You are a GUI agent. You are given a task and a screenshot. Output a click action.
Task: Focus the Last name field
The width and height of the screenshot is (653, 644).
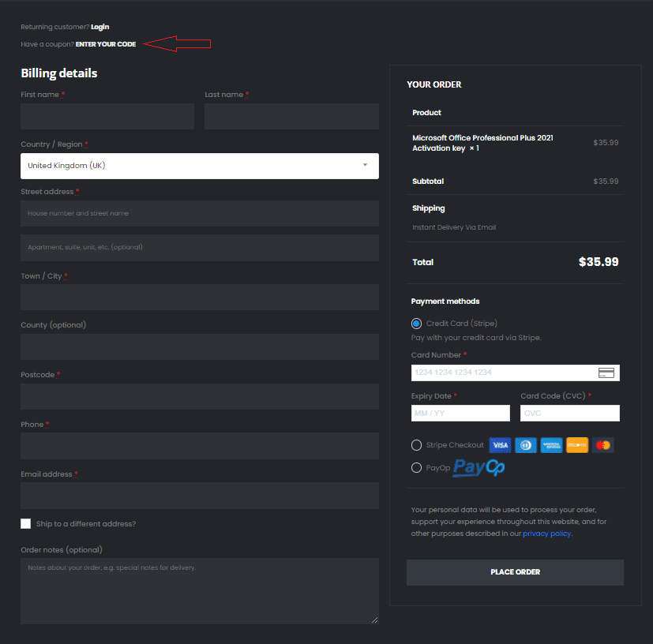(x=291, y=116)
